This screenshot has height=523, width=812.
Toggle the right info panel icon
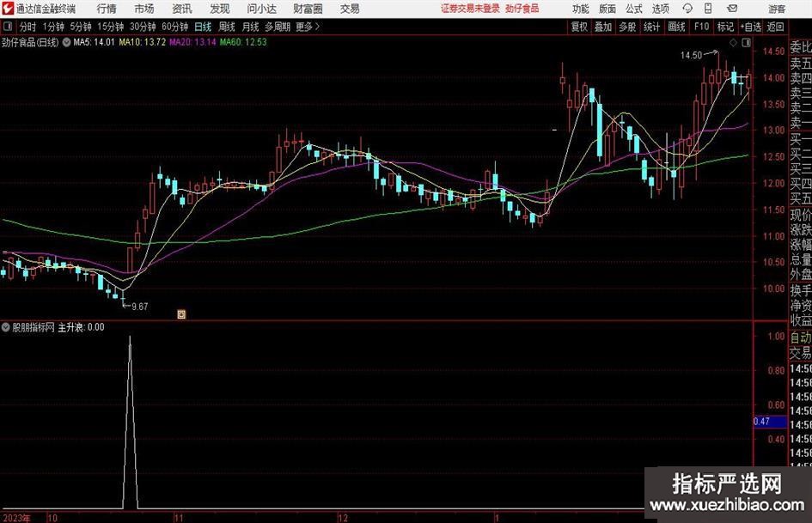[x=746, y=43]
